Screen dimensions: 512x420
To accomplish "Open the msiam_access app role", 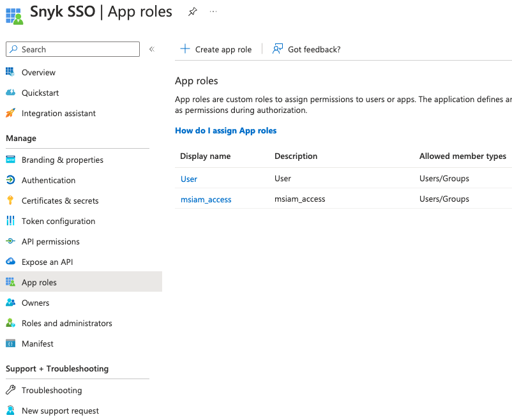I will click(206, 200).
